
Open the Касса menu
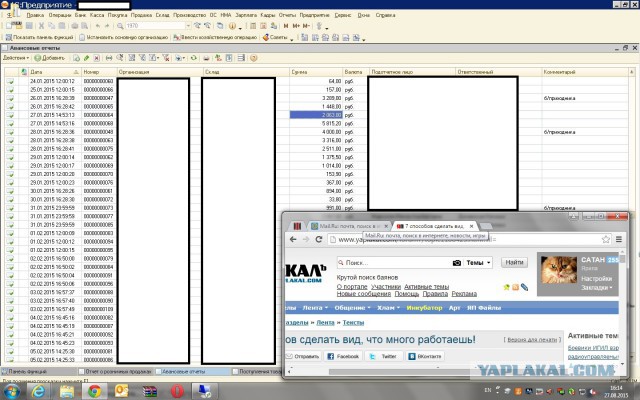pos(97,15)
